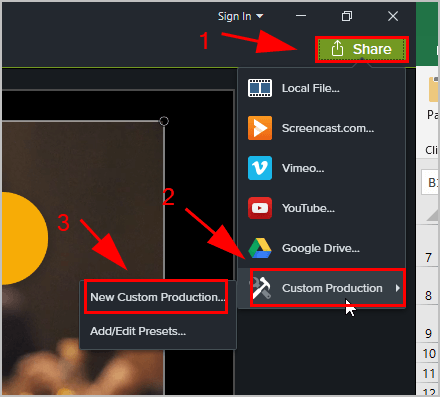The width and height of the screenshot is (440, 397).
Task: Pick YouTube from the share list
Action: click(321, 208)
